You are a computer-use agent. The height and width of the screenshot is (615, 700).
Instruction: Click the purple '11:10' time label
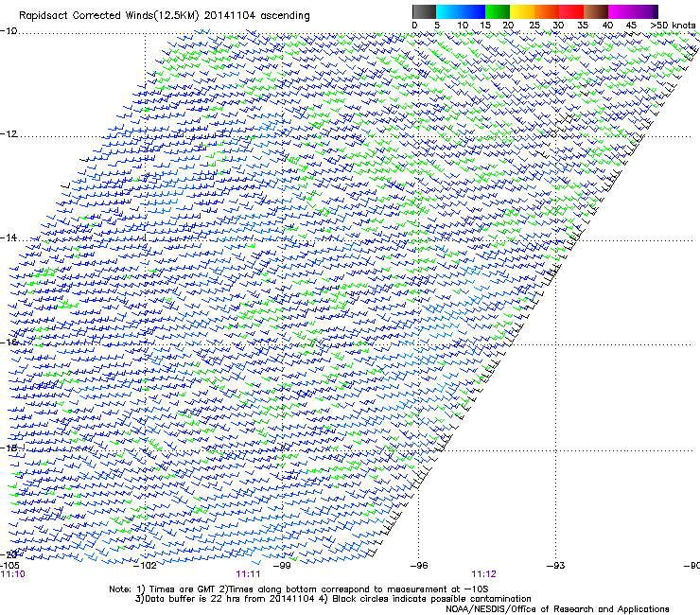(13, 574)
